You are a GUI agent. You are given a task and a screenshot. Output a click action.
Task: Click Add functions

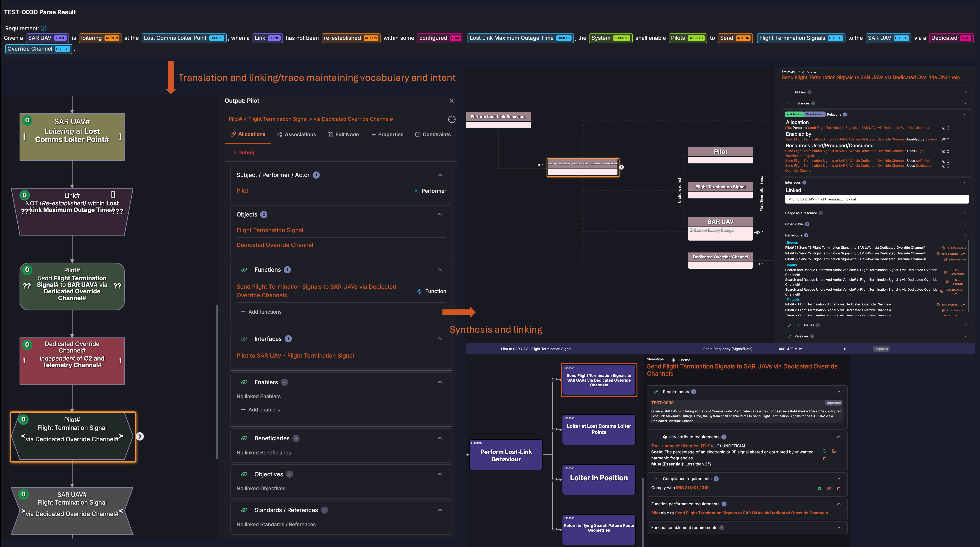click(x=261, y=312)
